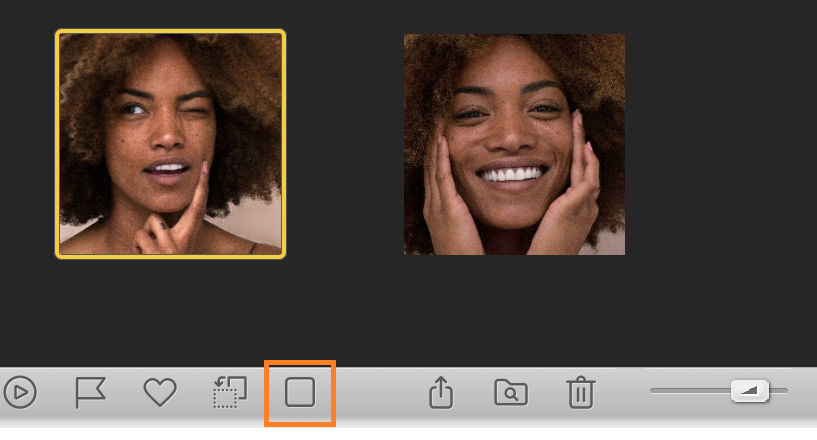Select the winking woman photo thumbnail
This screenshot has height=440, width=817.
coord(170,144)
